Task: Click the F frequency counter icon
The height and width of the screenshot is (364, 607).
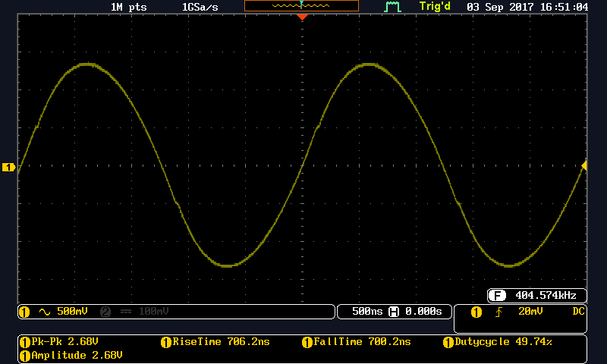Action: [497, 296]
